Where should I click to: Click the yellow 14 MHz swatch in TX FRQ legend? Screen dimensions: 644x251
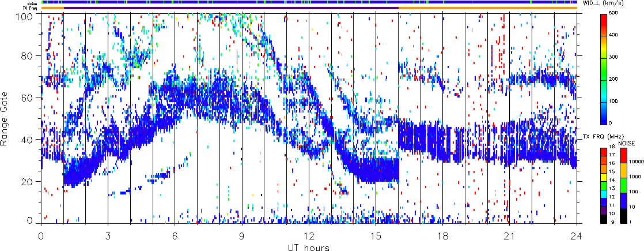tap(604, 177)
